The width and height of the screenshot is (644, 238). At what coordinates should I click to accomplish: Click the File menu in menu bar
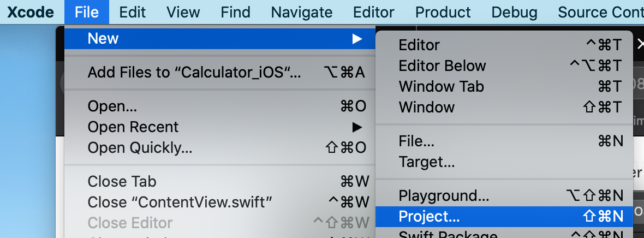click(87, 12)
